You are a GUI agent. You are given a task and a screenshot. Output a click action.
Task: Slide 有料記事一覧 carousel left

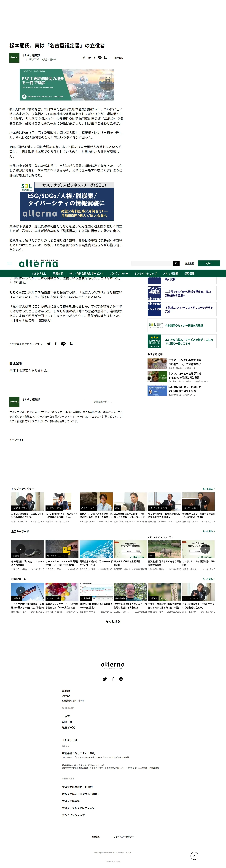coord(21,591)
